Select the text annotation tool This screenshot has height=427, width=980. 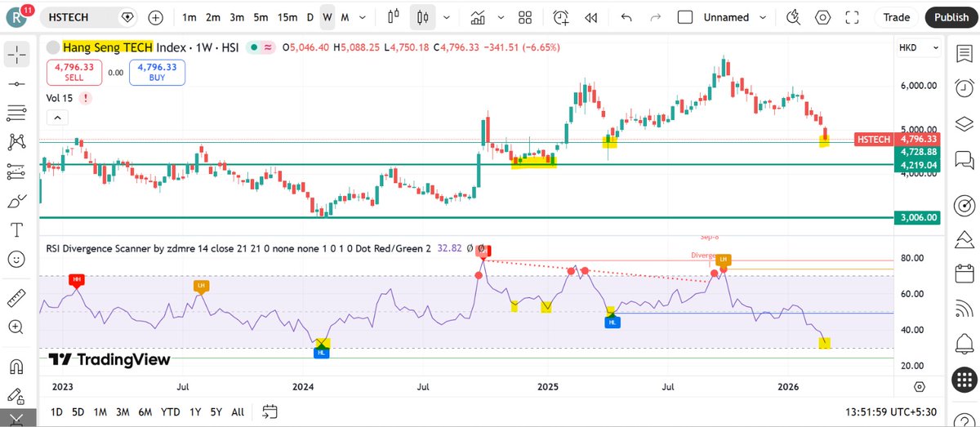pyautogui.click(x=16, y=229)
